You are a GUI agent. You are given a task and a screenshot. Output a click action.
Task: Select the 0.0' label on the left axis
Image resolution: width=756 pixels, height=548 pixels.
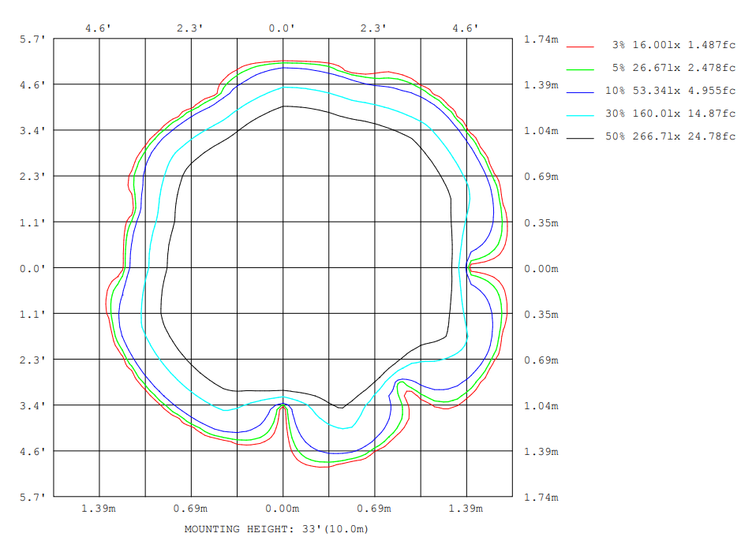pyautogui.click(x=33, y=268)
